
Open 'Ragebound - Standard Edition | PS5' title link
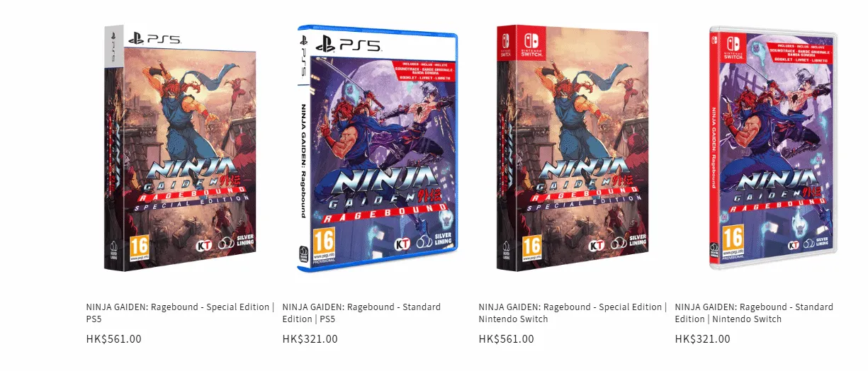click(x=361, y=313)
